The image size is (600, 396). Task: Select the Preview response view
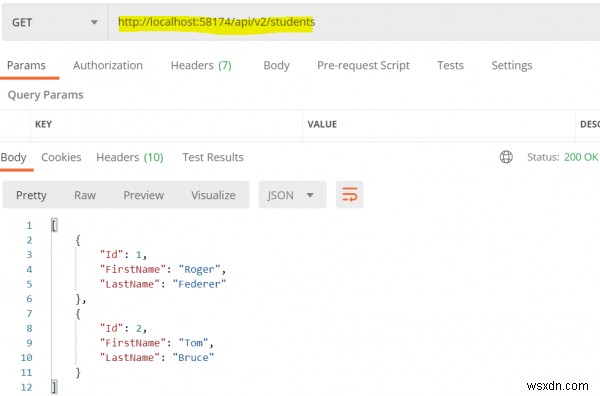click(143, 195)
